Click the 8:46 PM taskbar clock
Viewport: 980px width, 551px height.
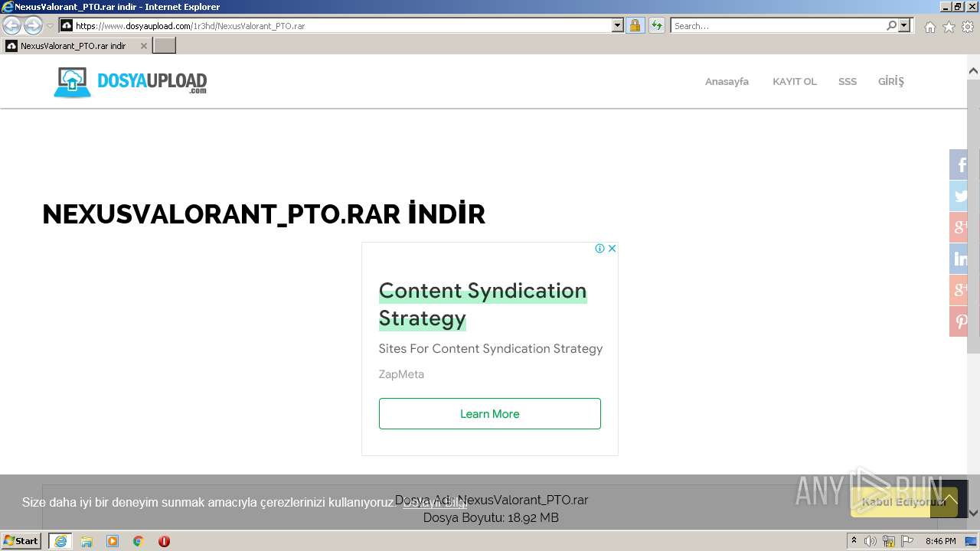pos(940,541)
